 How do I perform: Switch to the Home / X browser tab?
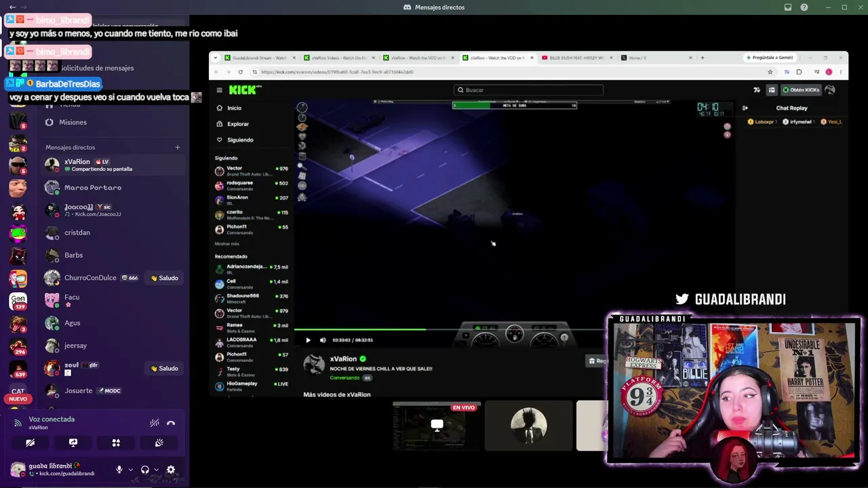(x=654, y=58)
